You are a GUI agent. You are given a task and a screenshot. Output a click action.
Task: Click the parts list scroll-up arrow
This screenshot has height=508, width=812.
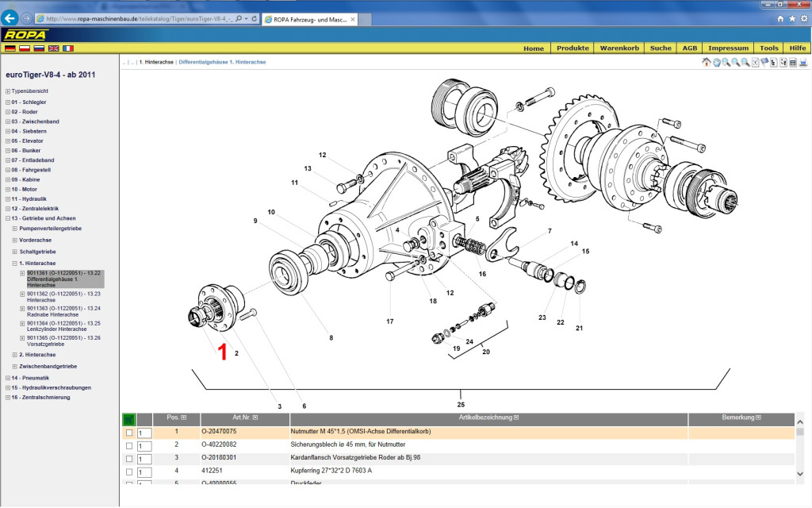point(800,422)
